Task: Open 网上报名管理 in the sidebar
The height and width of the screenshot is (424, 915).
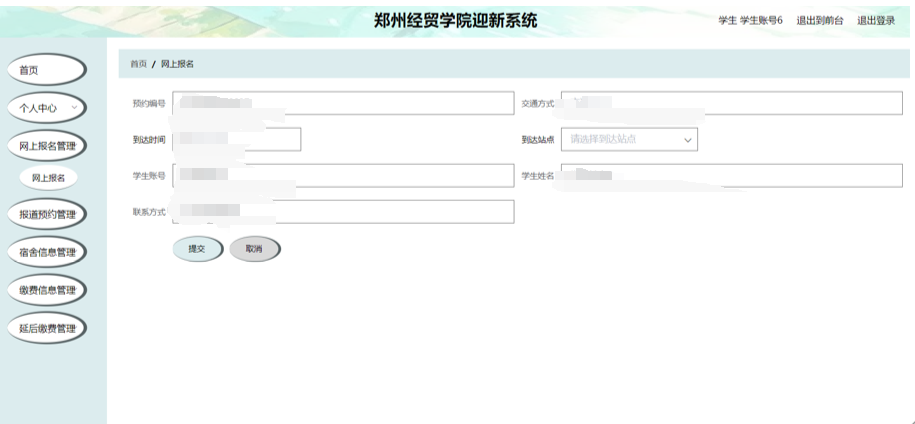Action: pos(46,146)
